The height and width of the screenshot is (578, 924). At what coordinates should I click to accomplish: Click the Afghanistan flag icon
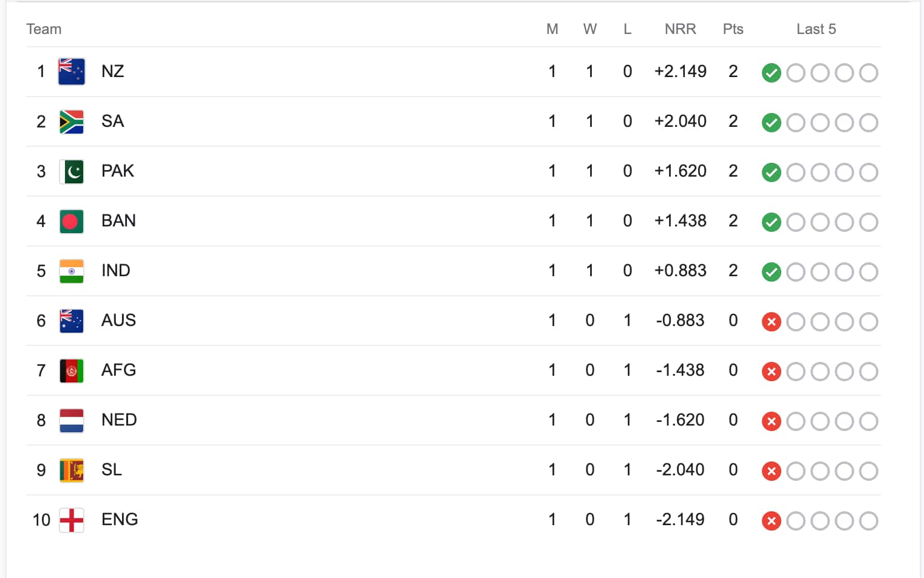pos(72,370)
